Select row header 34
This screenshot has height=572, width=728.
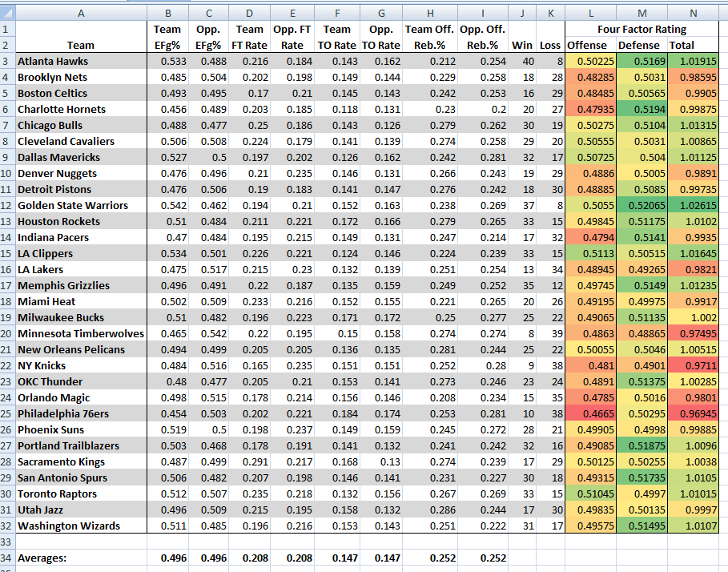click(8, 558)
